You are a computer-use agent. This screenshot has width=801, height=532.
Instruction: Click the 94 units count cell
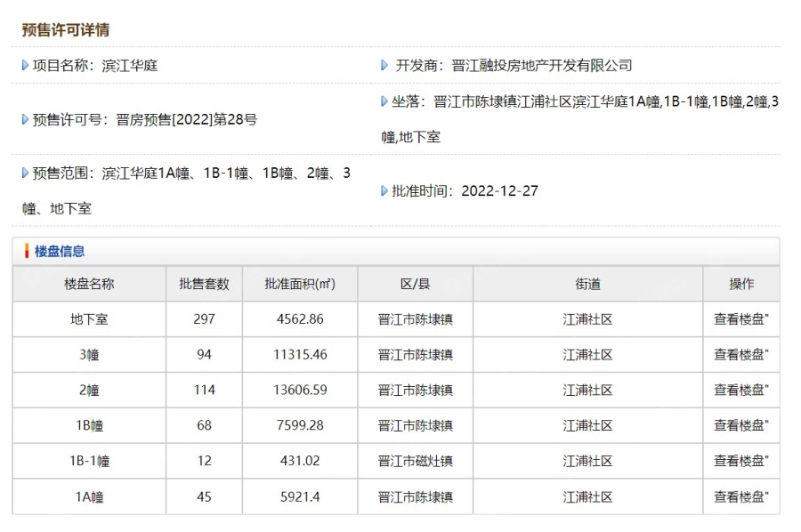205,355
